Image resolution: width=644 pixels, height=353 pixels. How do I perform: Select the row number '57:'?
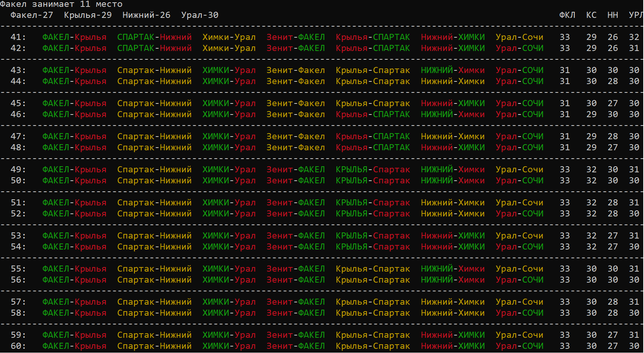click(18, 302)
